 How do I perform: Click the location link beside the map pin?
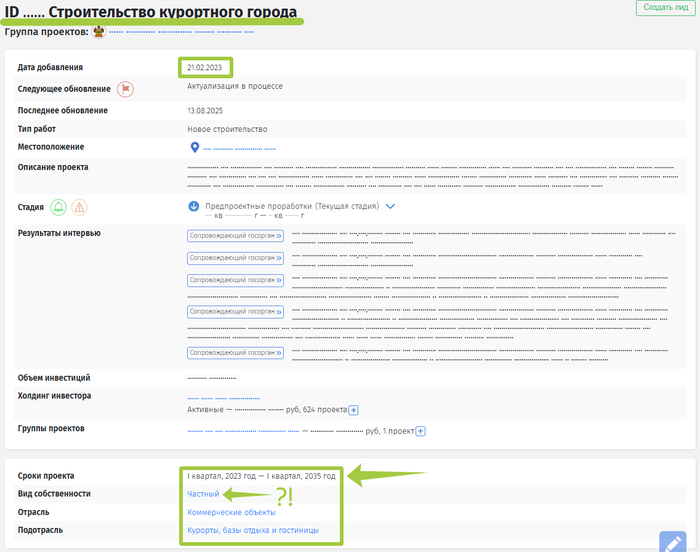(x=239, y=148)
